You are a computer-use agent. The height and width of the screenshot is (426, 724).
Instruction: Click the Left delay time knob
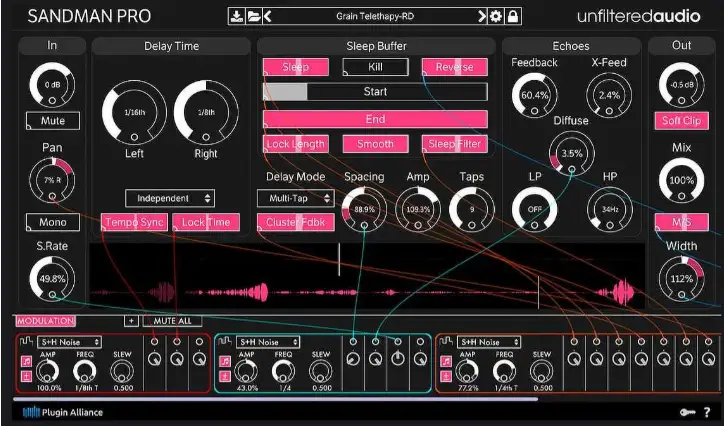(x=134, y=112)
